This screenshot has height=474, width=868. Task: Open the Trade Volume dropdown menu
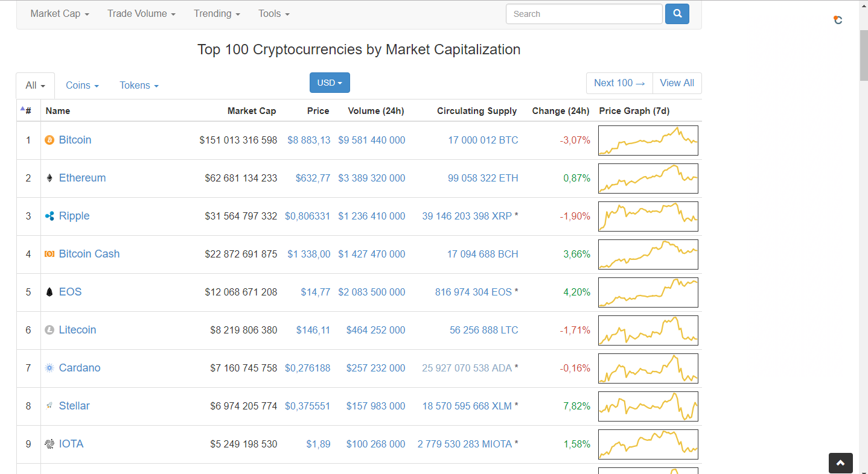(x=141, y=13)
